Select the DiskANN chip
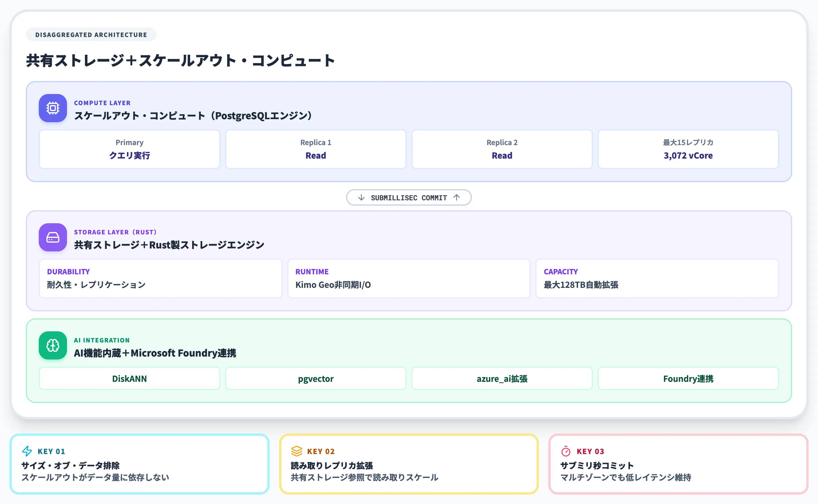Screen dimensions: 818x504 129,378
